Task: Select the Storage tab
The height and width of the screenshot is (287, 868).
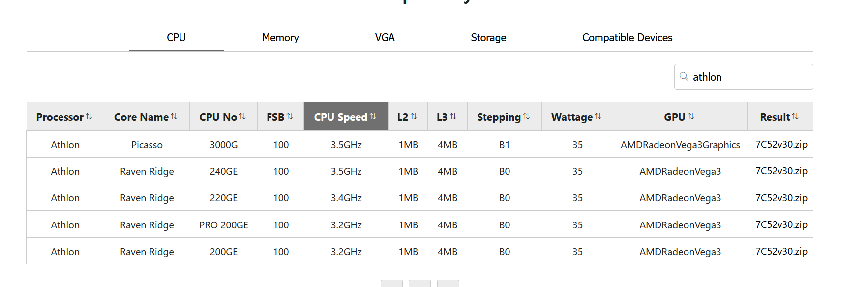Action: tap(488, 38)
